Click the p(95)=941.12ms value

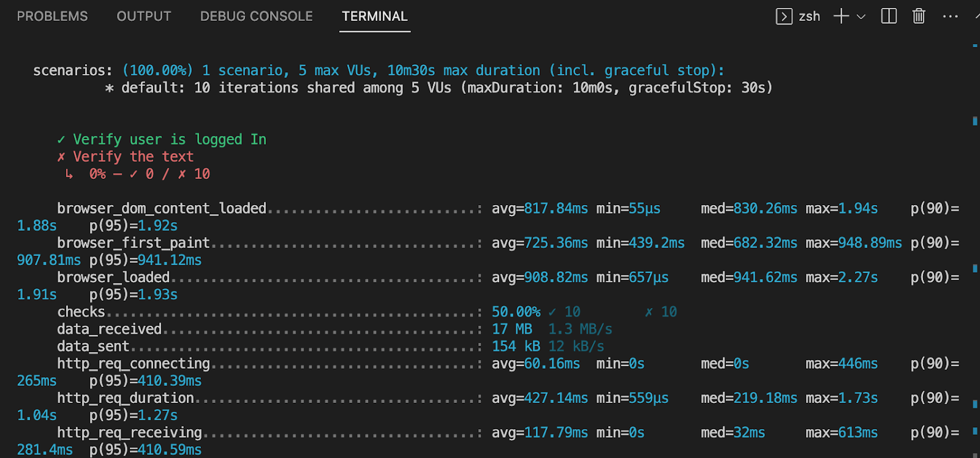(x=145, y=260)
